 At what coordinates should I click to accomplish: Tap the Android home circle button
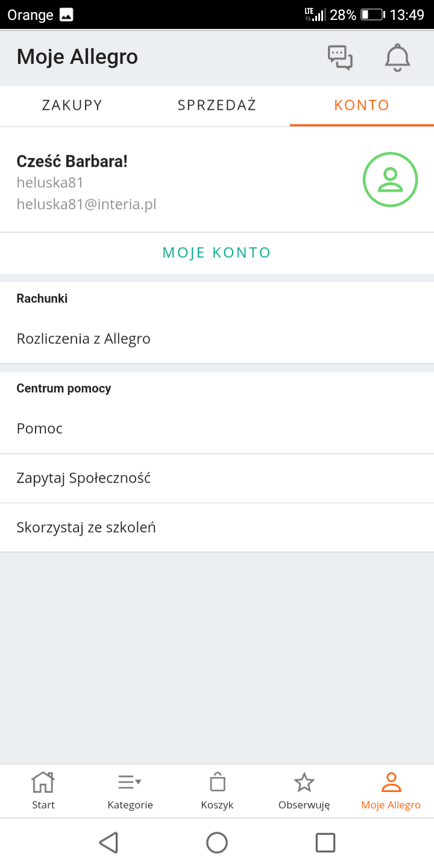[x=217, y=842]
